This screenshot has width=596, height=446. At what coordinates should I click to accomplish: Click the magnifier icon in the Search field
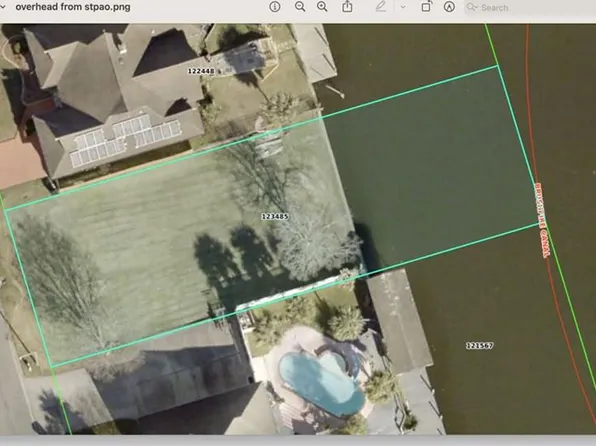pos(472,7)
